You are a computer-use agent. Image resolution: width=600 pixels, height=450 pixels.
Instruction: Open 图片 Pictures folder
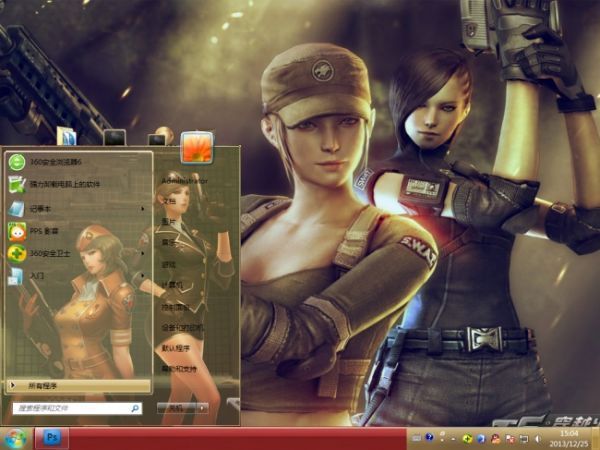[169, 222]
